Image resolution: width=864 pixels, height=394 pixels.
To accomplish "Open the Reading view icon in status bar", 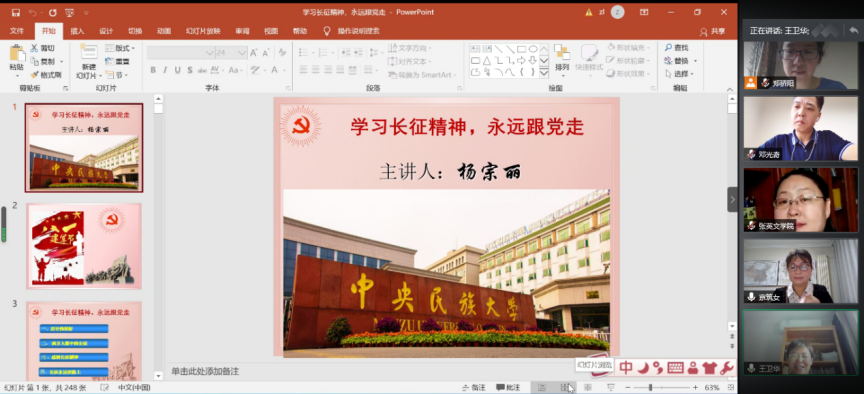I will (x=588, y=387).
